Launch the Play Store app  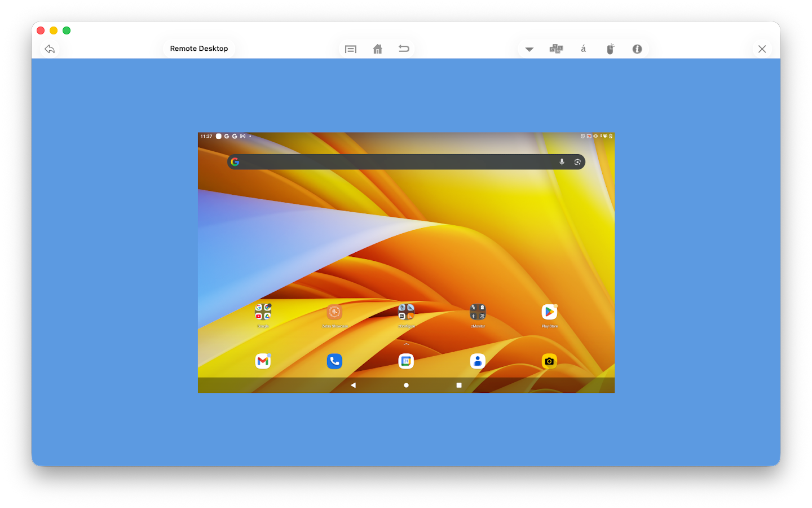tap(549, 312)
